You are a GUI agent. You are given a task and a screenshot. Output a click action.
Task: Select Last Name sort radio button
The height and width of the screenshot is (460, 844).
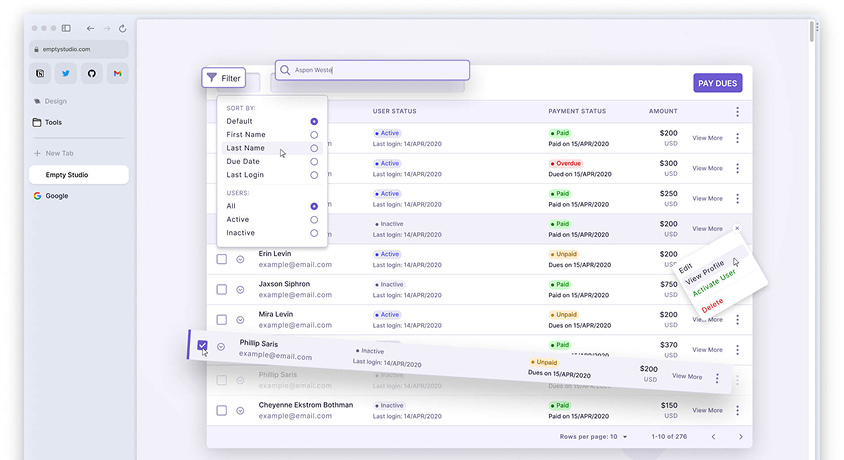314,148
